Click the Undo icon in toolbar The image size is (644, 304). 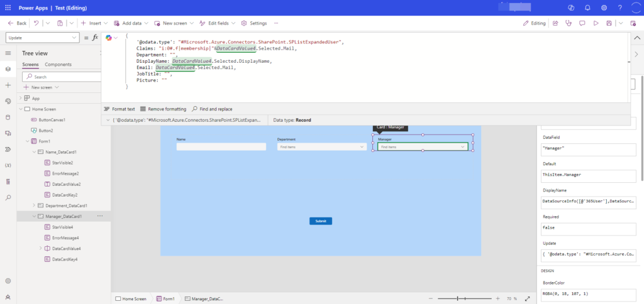(37, 23)
